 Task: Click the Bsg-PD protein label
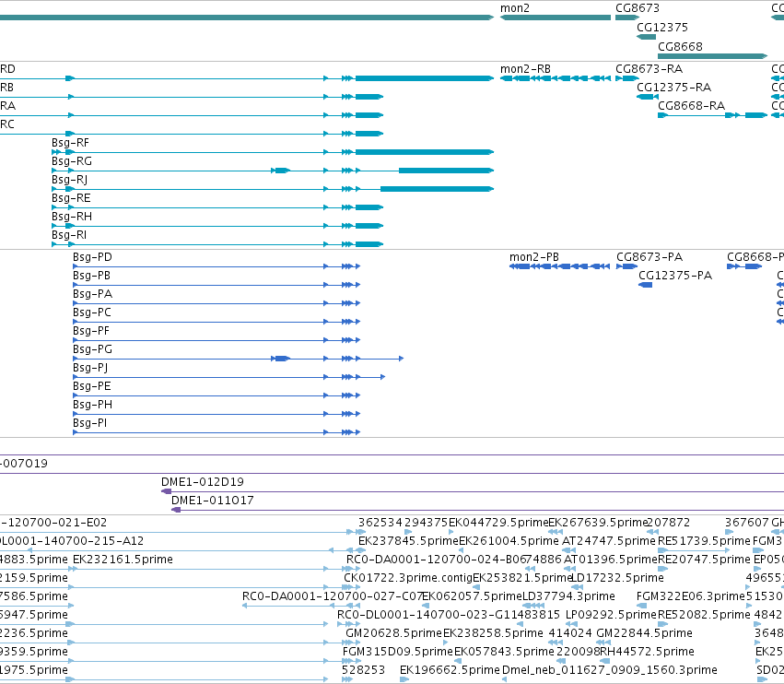coord(92,257)
